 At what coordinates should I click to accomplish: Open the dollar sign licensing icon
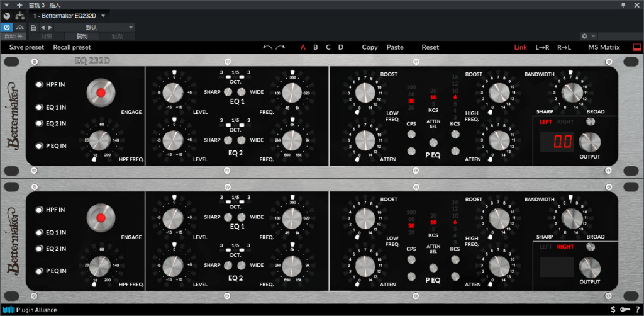(613, 310)
